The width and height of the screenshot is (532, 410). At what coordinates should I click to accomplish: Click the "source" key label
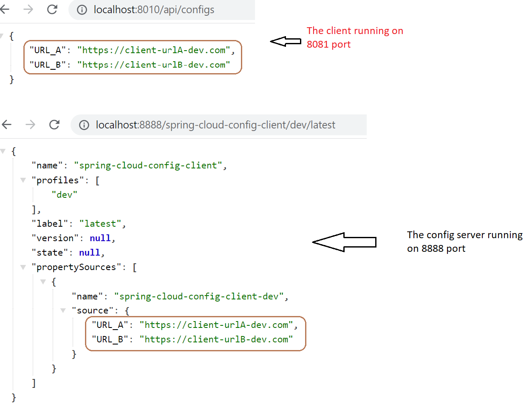tap(92, 310)
